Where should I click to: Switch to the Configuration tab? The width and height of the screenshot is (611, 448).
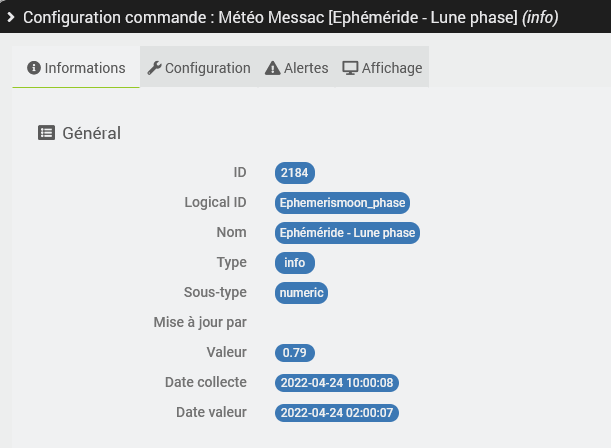click(199, 68)
